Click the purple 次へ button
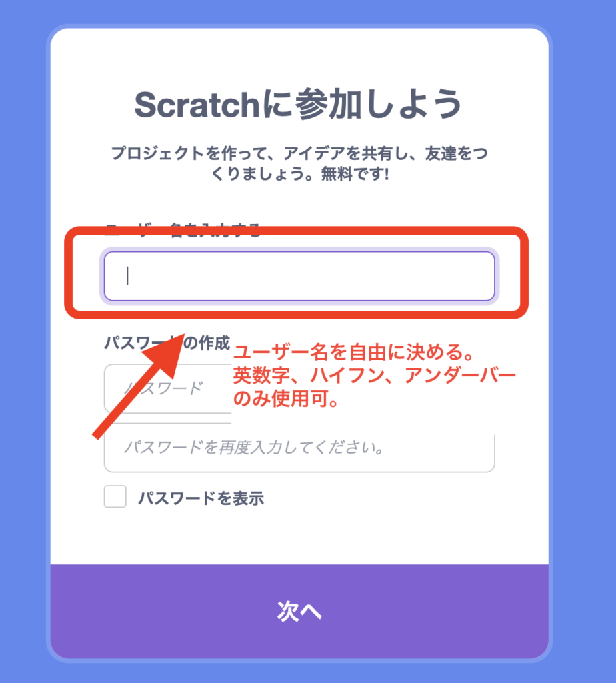The width and height of the screenshot is (616, 683). [x=299, y=611]
